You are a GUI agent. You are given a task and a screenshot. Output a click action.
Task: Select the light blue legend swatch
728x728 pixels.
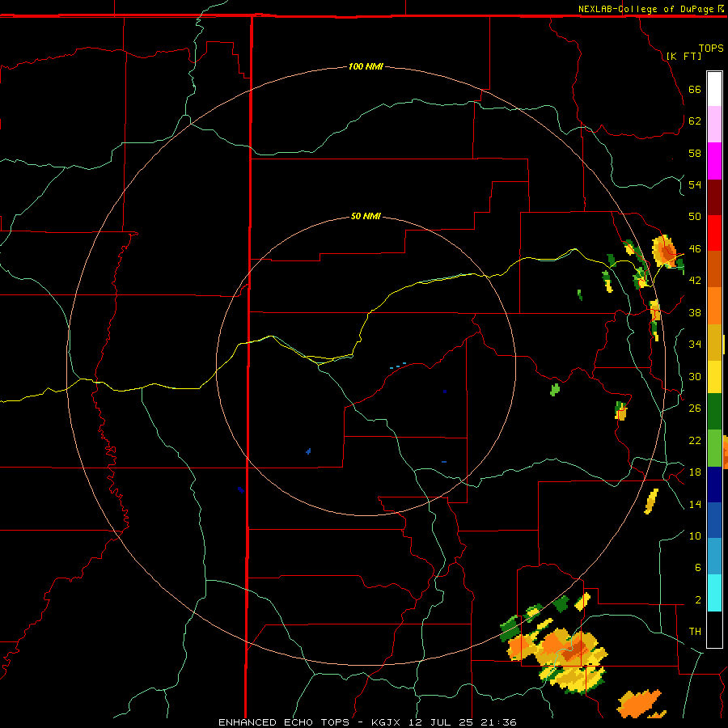click(714, 557)
